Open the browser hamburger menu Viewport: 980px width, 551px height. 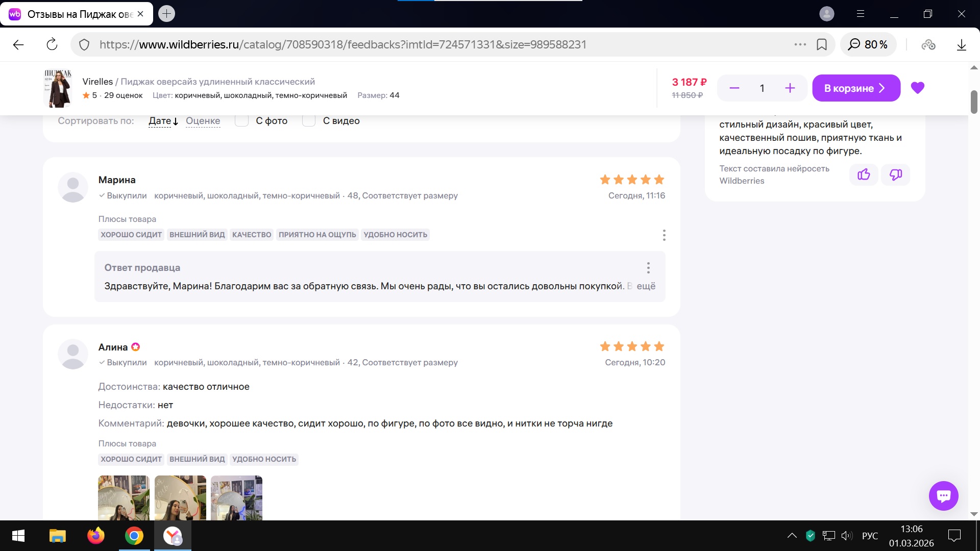[861, 14]
